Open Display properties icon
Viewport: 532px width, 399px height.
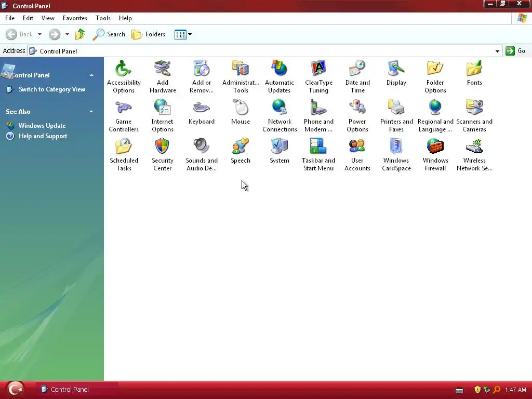396,73
